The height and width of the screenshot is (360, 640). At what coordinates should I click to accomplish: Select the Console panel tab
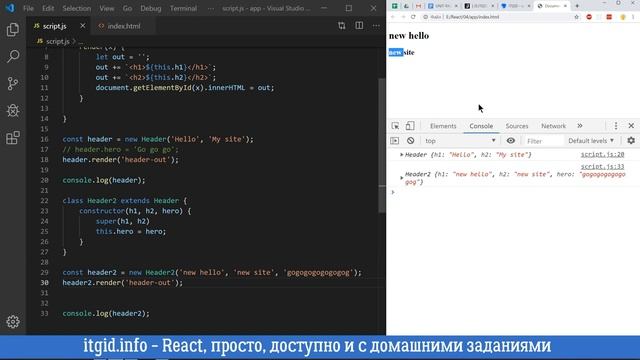(x=481, y=126)
